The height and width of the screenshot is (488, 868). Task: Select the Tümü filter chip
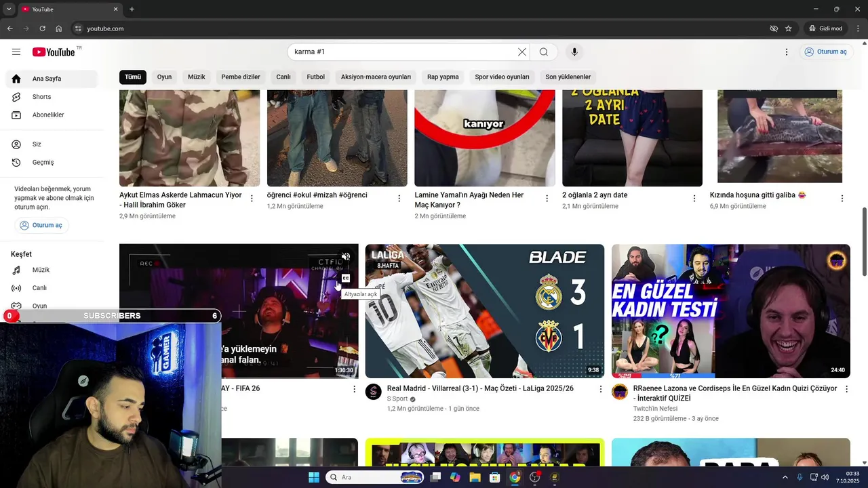pyautogui.click(x=133, y=77)
